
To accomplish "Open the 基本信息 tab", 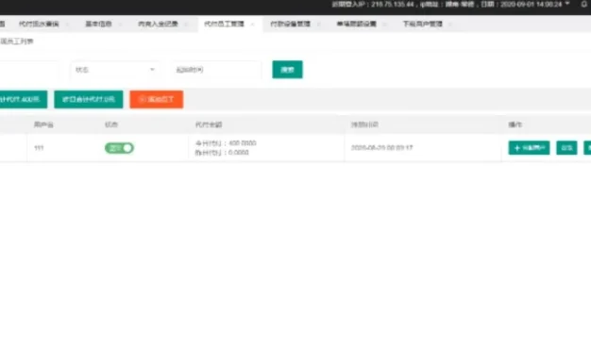I will coord(98,25).
